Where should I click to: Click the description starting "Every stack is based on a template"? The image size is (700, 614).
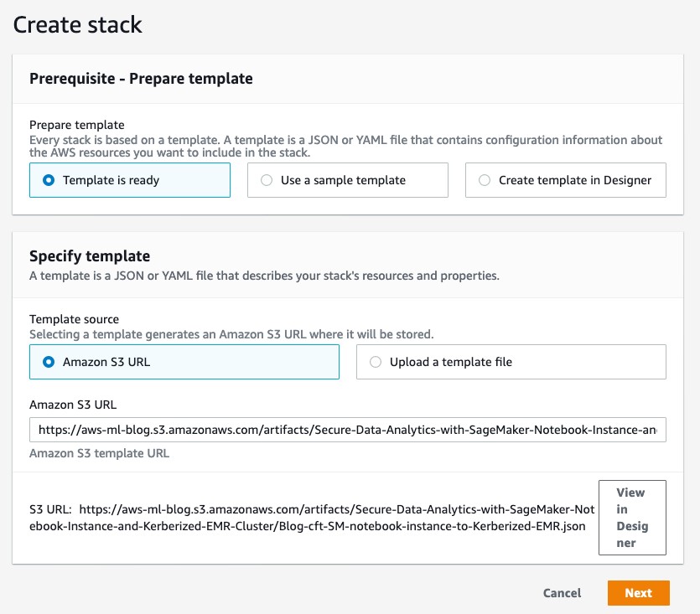345,147
